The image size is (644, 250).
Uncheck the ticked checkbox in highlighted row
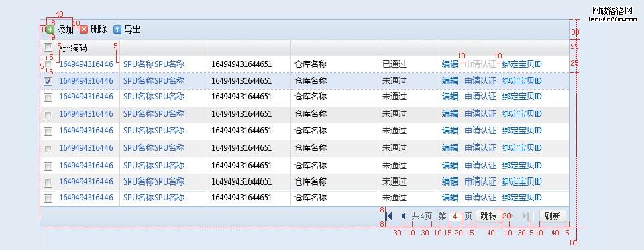[48, 81]
